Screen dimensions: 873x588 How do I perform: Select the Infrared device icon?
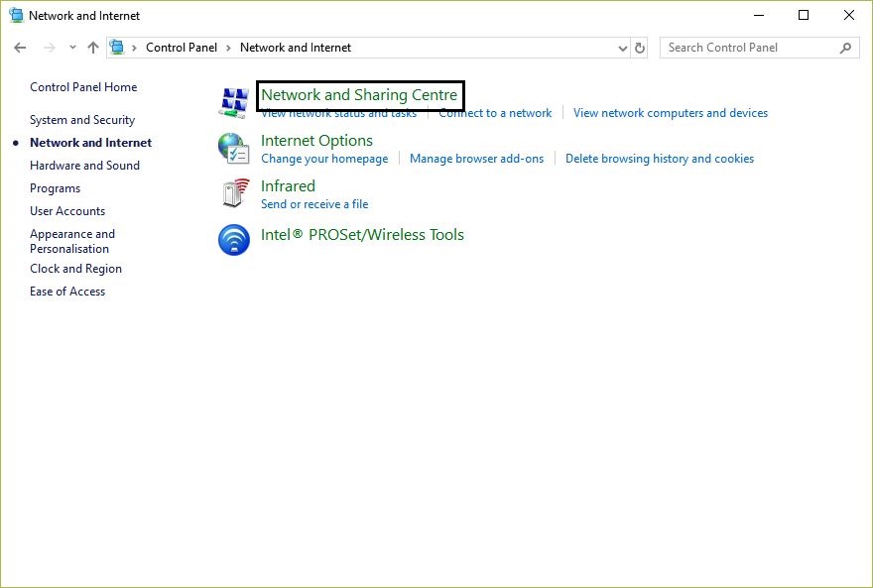click(233, 192)
